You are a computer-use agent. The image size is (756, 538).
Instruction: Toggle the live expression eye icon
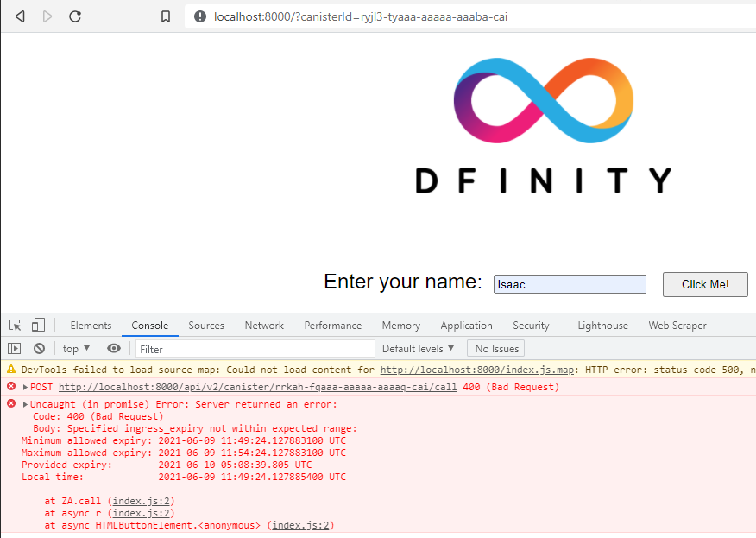[x=114, y=348]
